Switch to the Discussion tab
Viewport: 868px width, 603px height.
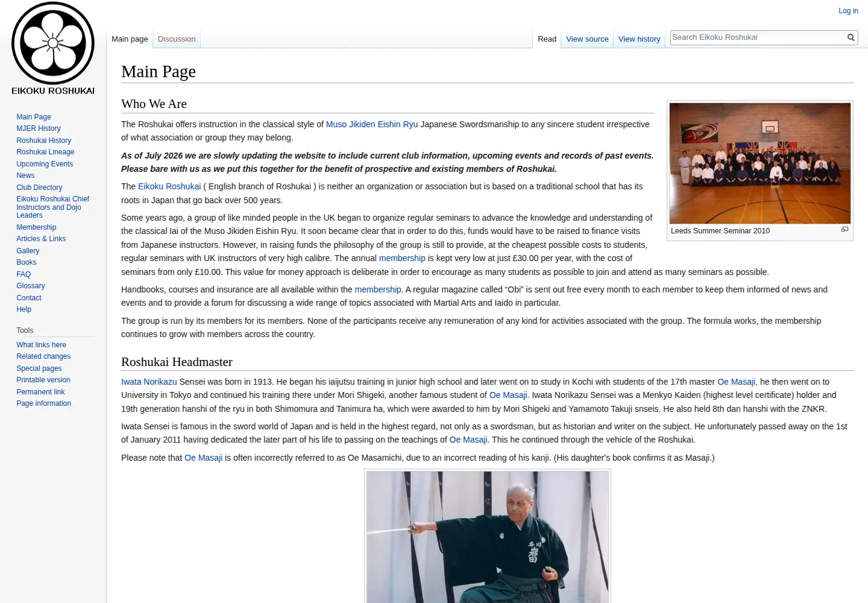tap(177, 39)
